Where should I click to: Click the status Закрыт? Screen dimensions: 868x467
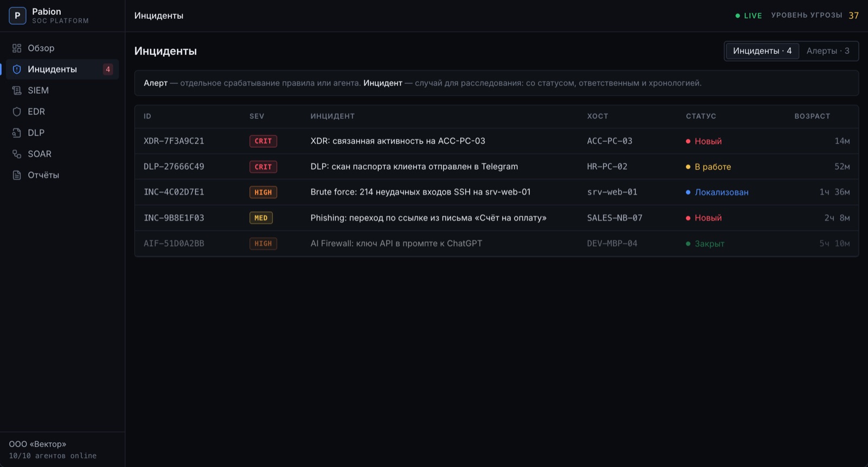click(705, 243)
